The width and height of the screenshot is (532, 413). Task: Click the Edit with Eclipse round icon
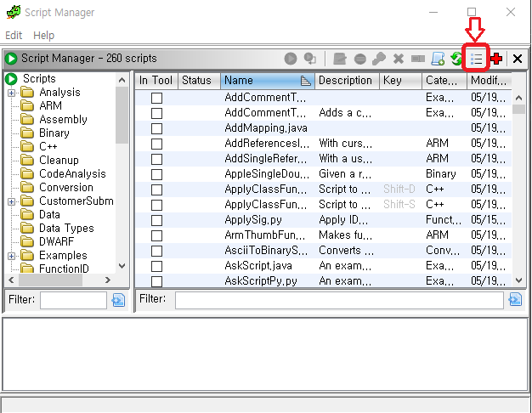[360, 59]
